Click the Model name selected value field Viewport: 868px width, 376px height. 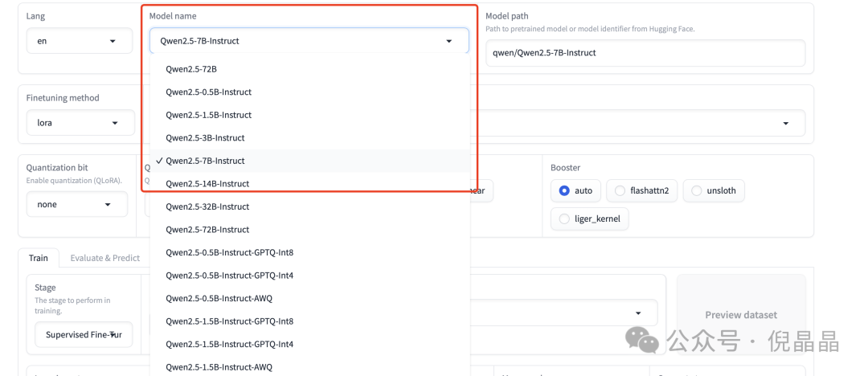(x=309, y=41)
